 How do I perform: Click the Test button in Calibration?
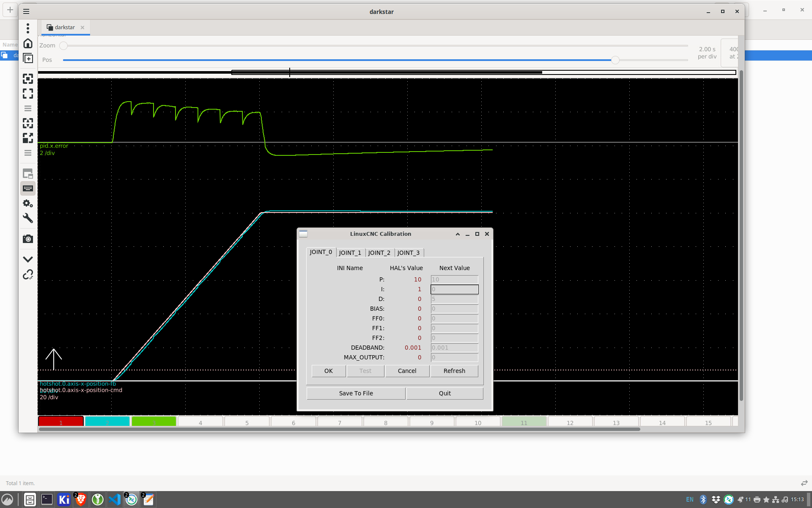pyautogui.click(x=365, y=371)
